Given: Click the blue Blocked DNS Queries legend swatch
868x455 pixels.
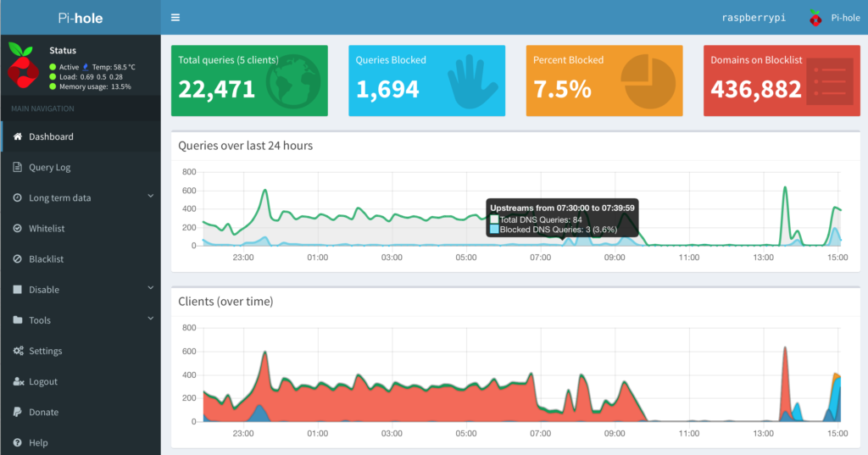Looking at the screenshot, I should click(x=494, y=229).
